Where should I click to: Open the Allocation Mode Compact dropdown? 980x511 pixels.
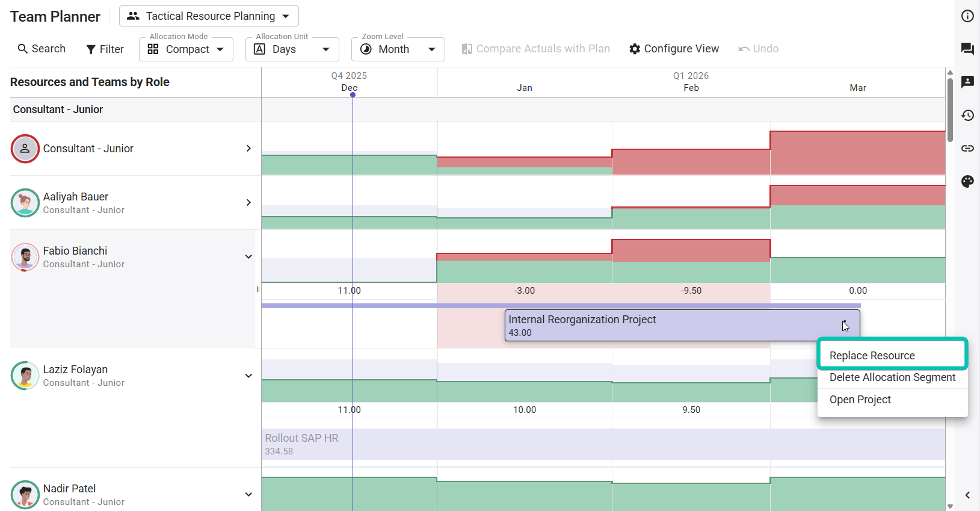(x=186, y=49)
